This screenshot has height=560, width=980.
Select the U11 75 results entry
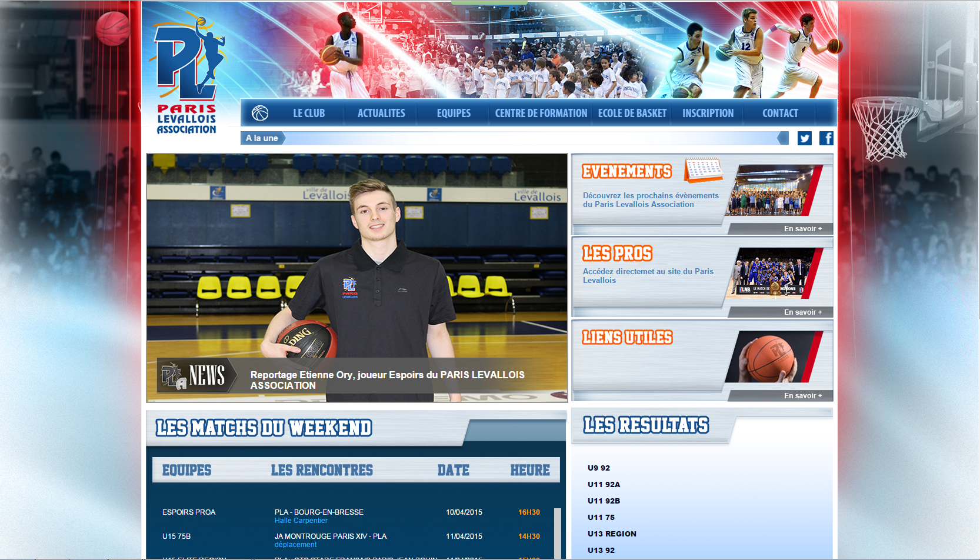(x=601, y=518)
